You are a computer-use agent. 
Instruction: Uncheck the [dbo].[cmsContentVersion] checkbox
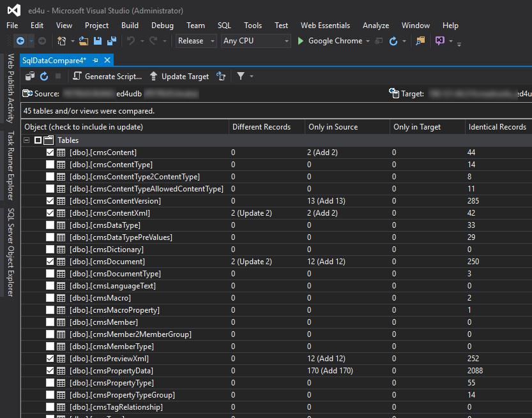coord(50,201)
